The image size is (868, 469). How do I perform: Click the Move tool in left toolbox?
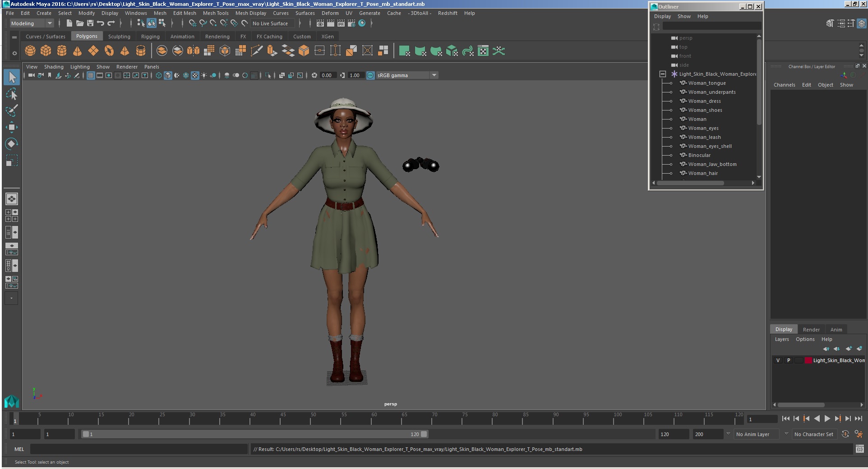tap(12, 127)
